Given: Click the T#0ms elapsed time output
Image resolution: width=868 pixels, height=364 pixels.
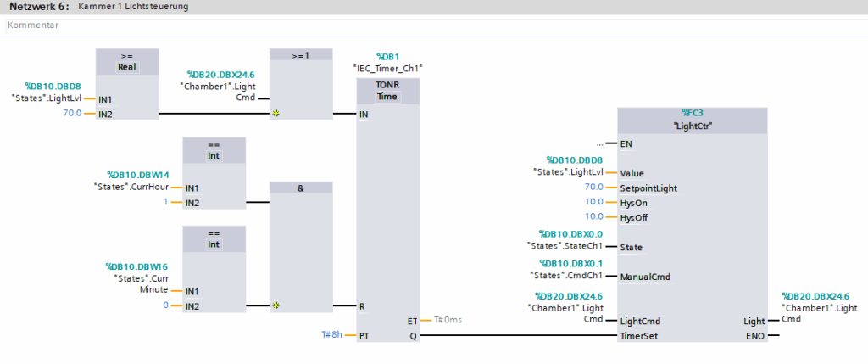Looking at the screenshot, I should 448,320.
